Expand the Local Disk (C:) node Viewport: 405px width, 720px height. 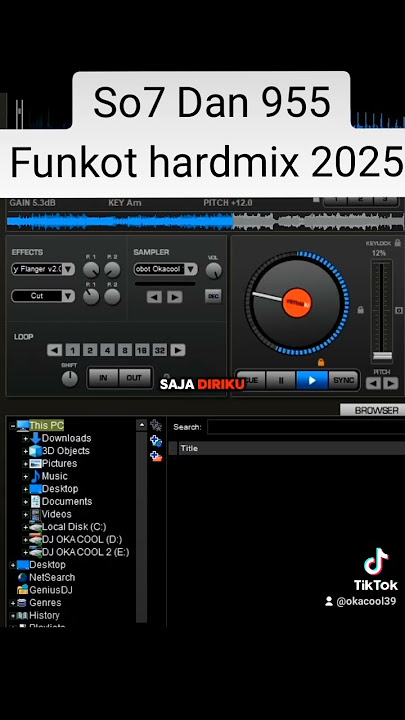coord(26,527)
